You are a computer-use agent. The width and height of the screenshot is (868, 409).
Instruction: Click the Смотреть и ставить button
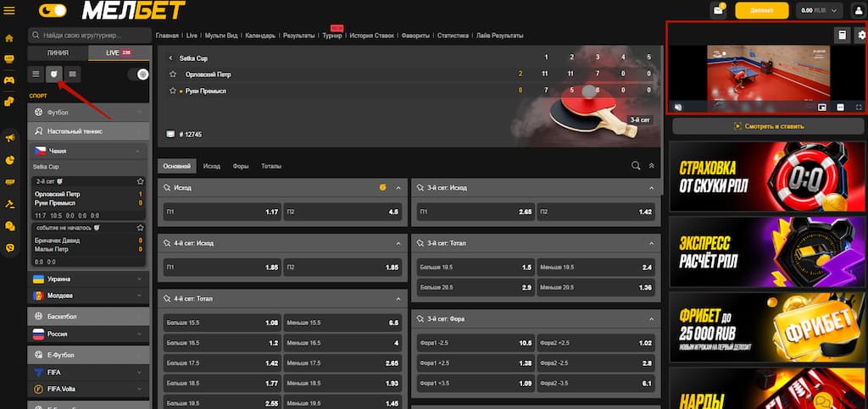click(768, 126)
